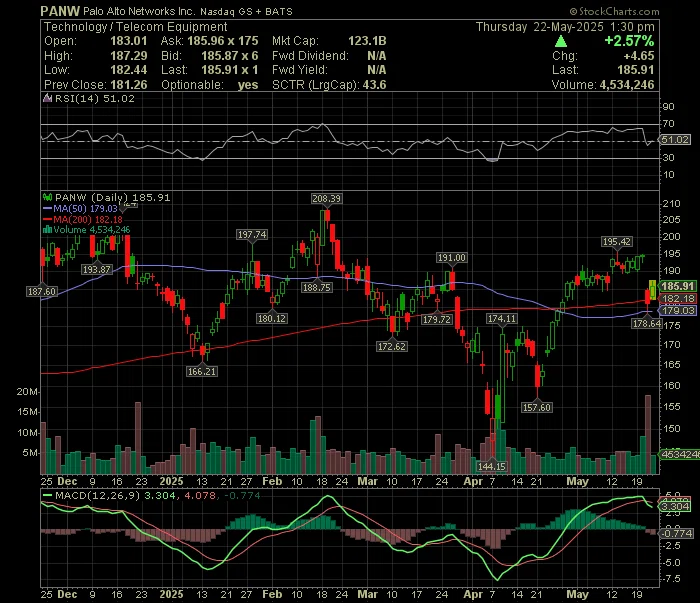Click the 191.00 price label on the chart
This screenshot has height=603, width=700.
coord(451,258)
